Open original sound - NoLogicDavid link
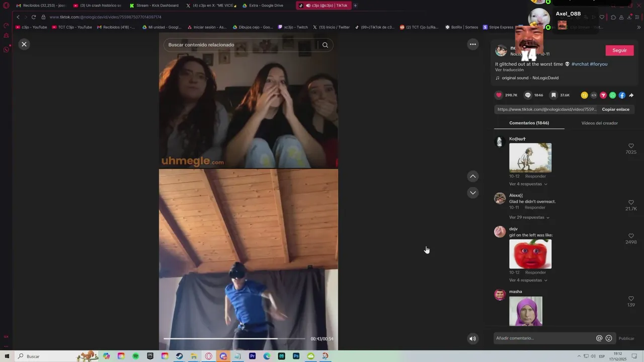 pos(530,78)
